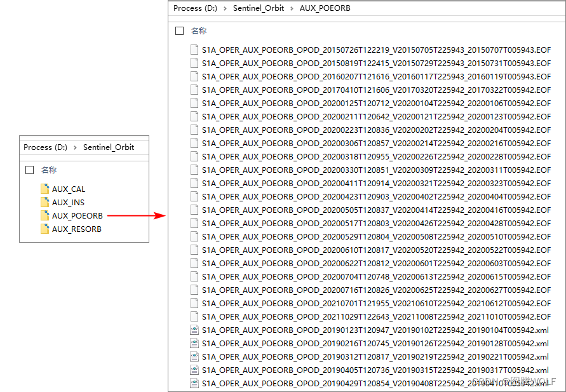Click file icon of OPOD_20200318T120955 EOF file
This screenshot has height=392, width=566.
[194, 157]
